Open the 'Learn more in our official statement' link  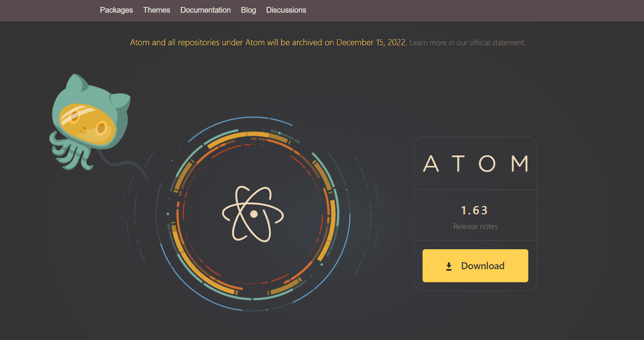(468, 43)
